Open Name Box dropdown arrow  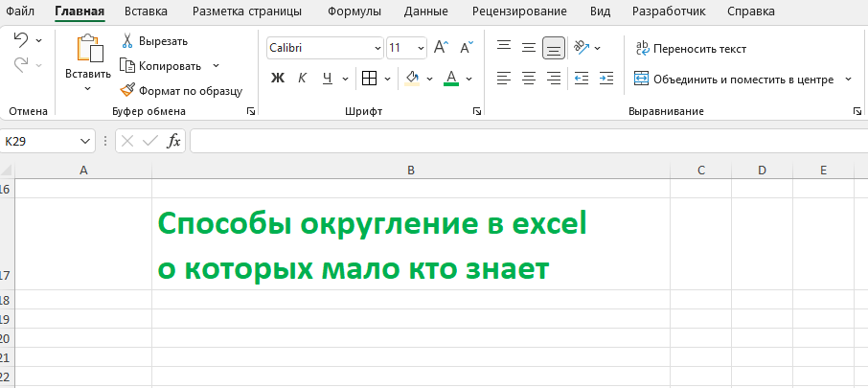tap(84, 142)
